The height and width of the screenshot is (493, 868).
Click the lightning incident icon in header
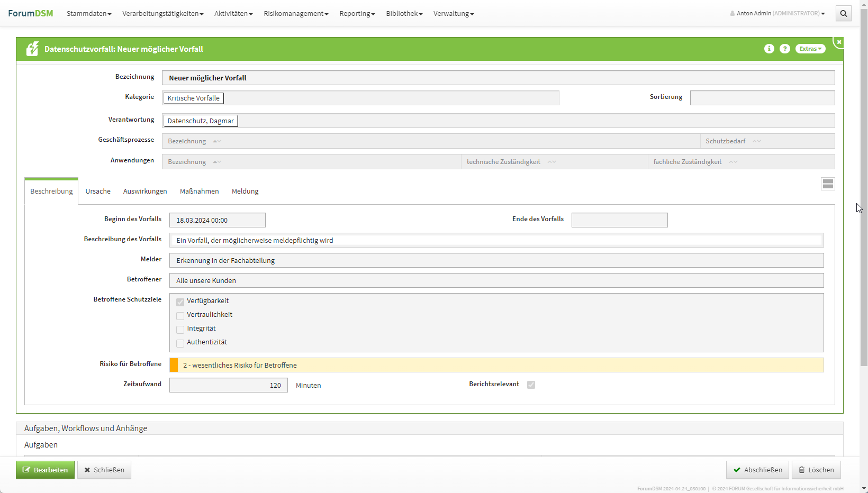point(32,49)
